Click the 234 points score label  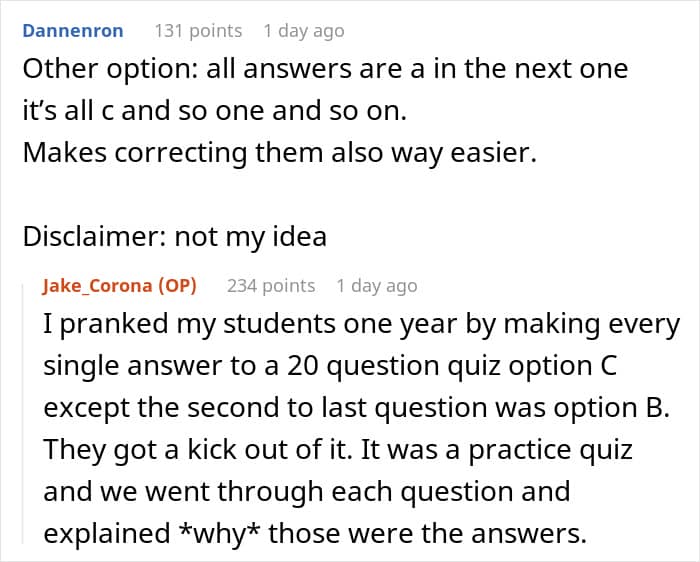pos(271,286)
